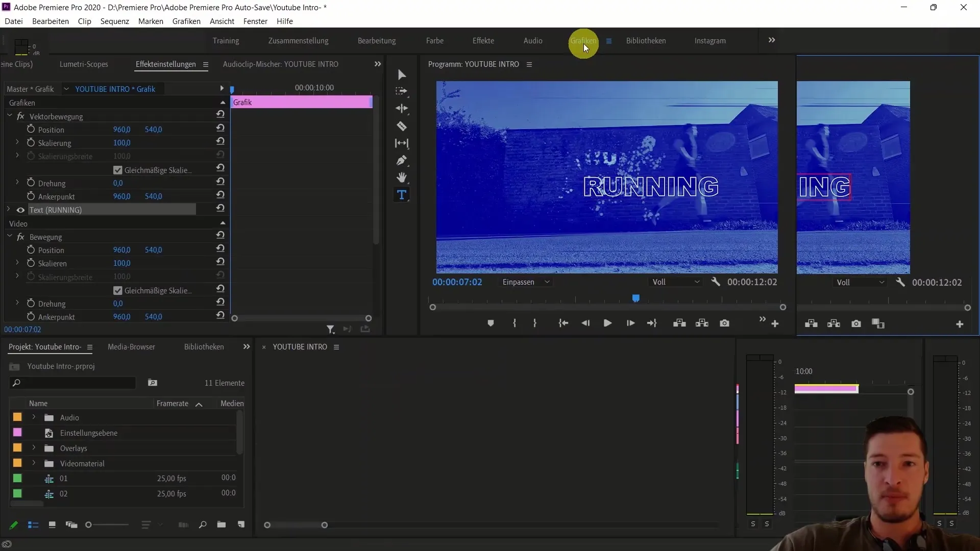The width and height of the screenshot is (980, 551).
Task: Open the Fenster menu
Action: tap(255, 21)
